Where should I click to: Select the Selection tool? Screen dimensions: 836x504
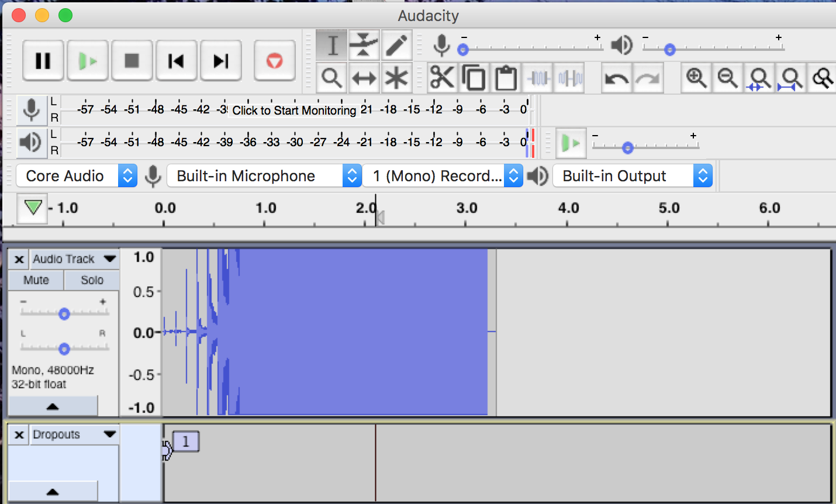(331, 44)
